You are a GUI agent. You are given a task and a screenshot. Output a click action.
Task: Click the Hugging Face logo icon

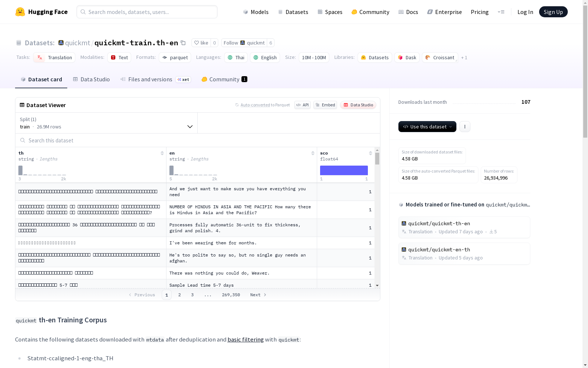[x=20, y=12]
